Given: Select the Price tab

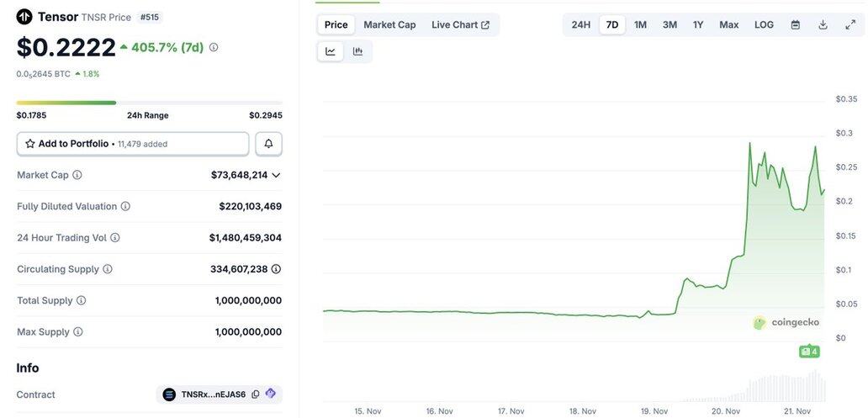Looking at the screenshot, I should coord(336,24).
